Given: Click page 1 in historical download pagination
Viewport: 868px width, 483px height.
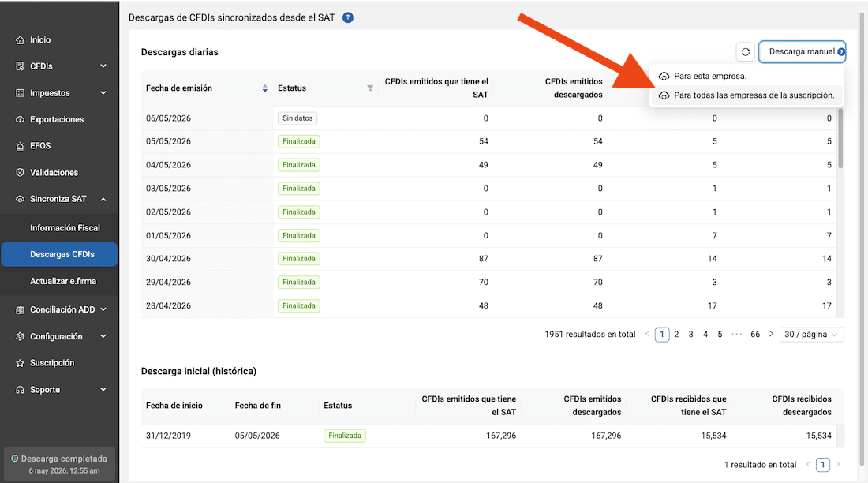Looking at the screenshot, I should 822,465.
